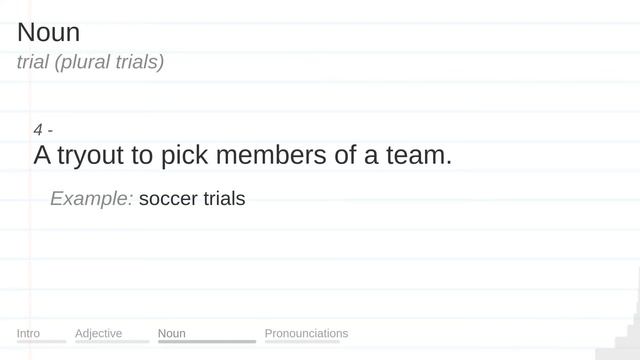
Task: Click the word 'team.' ending the definition
Action: [419, 155]
